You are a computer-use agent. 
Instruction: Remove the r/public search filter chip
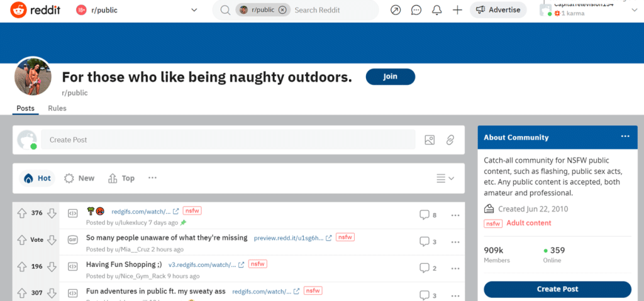282,10
